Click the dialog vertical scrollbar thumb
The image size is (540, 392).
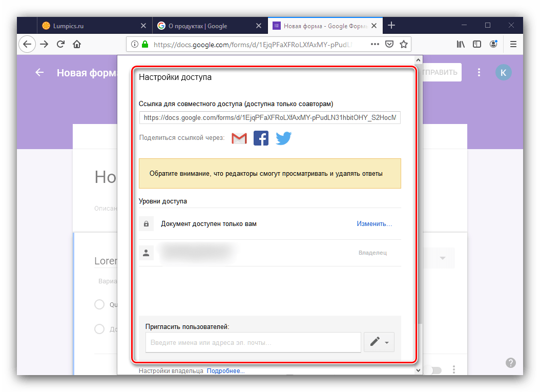coord(419,193)
